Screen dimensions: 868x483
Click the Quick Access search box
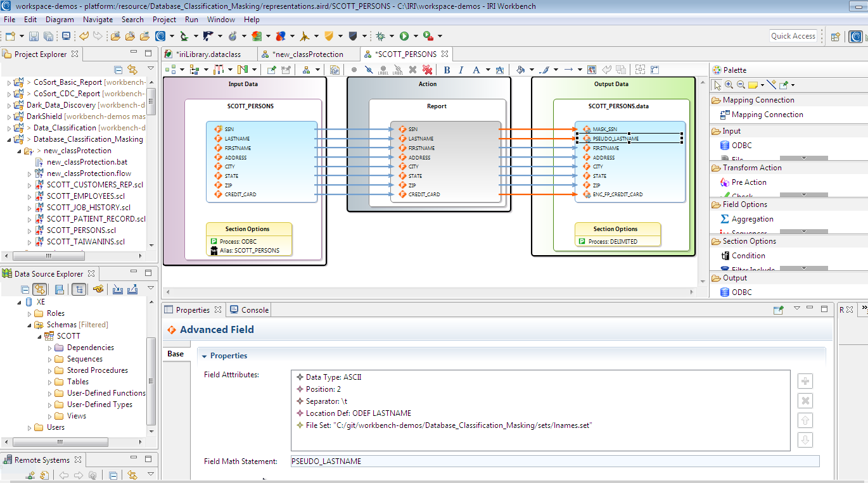click(793, 36)
